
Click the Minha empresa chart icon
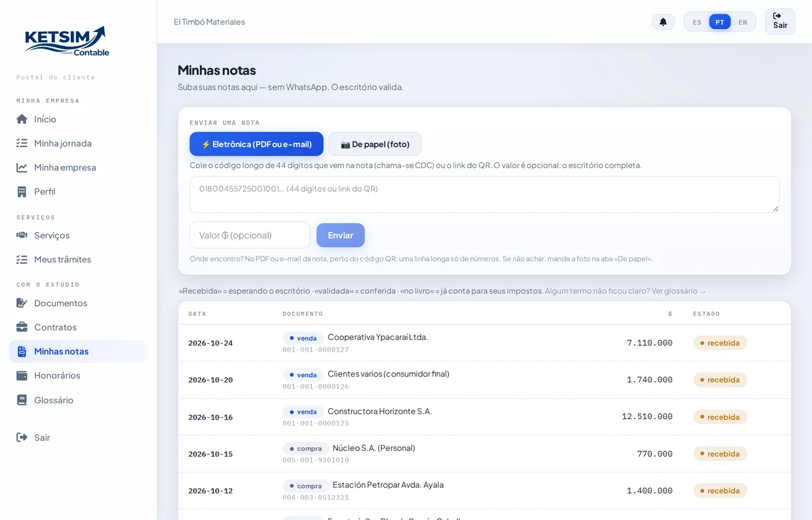(22, 168)
